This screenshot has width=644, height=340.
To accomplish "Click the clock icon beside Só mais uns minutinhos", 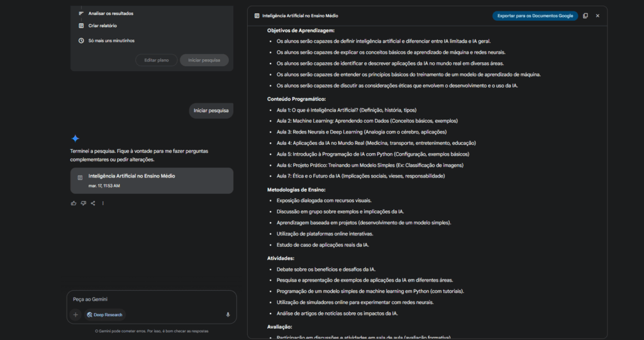I will coord(81,40).
